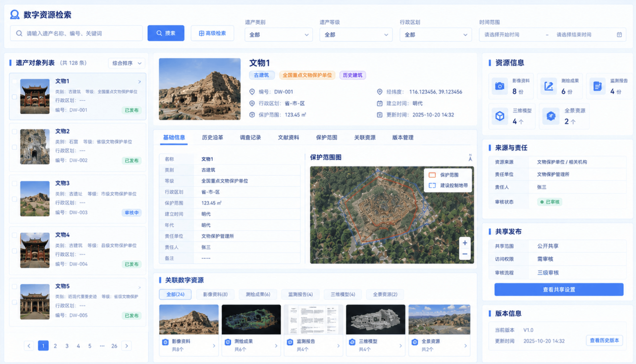
Task: Click the 三维模型 cube icon in 资源信息
Action: (x=500, y=116)
